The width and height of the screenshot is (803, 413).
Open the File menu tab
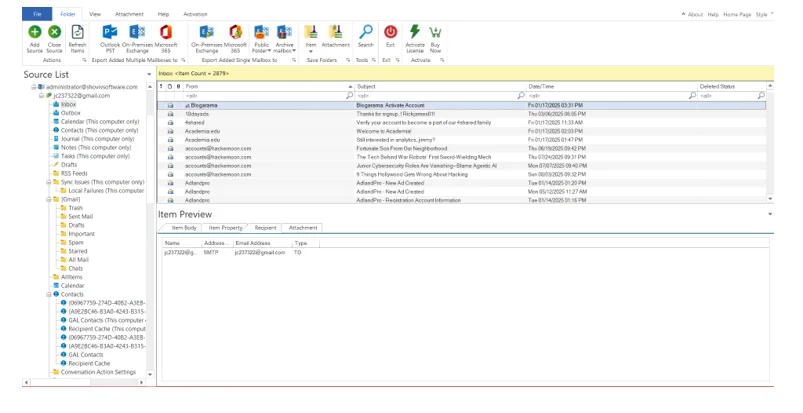(x=37, y=14)
